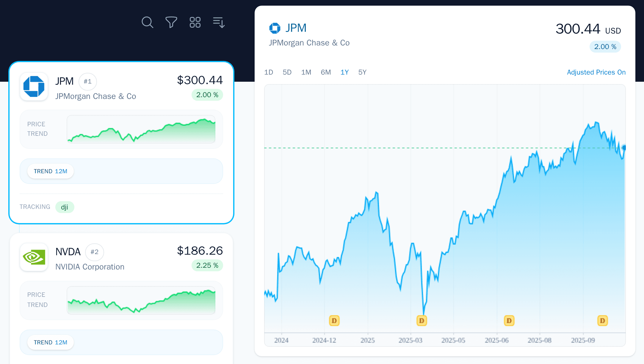Toggle the TREND 12M chip on the NVDA card
The height and width of the screenshot is (364, 644).
point(50,342)
